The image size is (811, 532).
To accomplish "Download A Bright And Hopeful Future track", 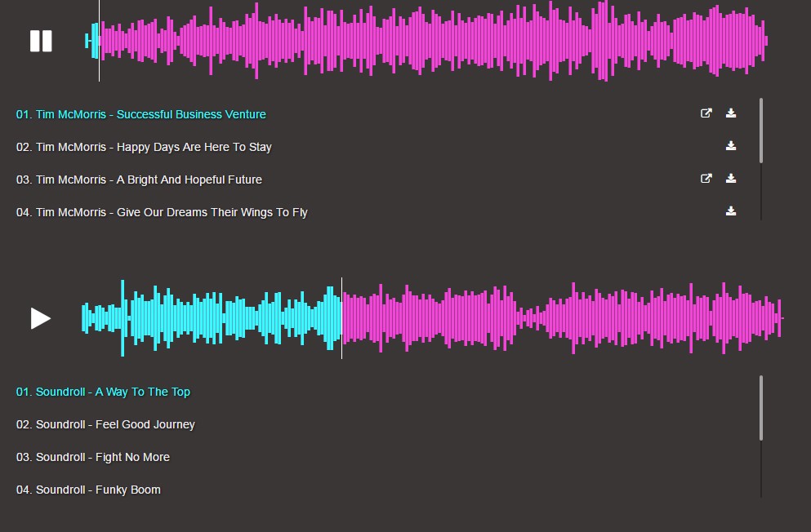I will 731,179.
